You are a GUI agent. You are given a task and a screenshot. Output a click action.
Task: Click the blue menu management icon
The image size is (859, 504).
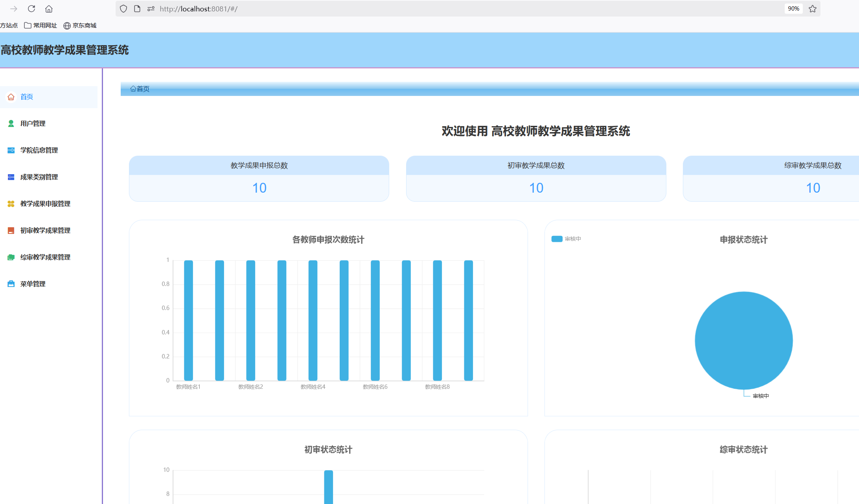11,284
